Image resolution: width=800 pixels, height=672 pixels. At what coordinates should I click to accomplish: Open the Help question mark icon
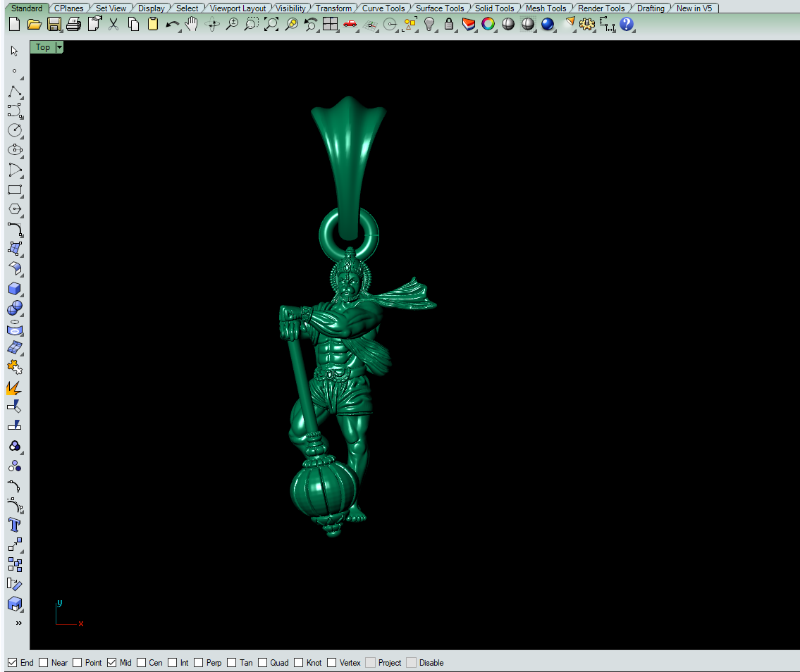(627, 25)
